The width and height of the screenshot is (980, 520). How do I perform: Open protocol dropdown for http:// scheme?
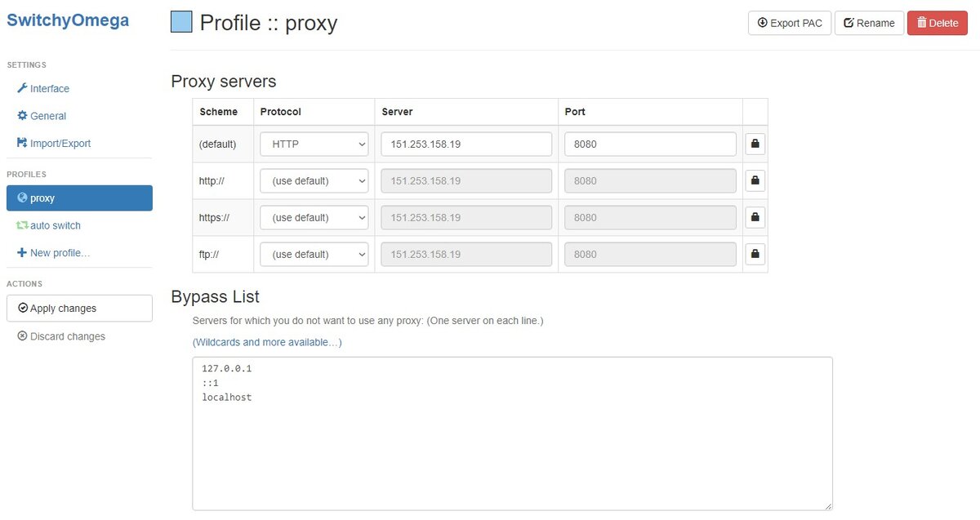(314, 180)
